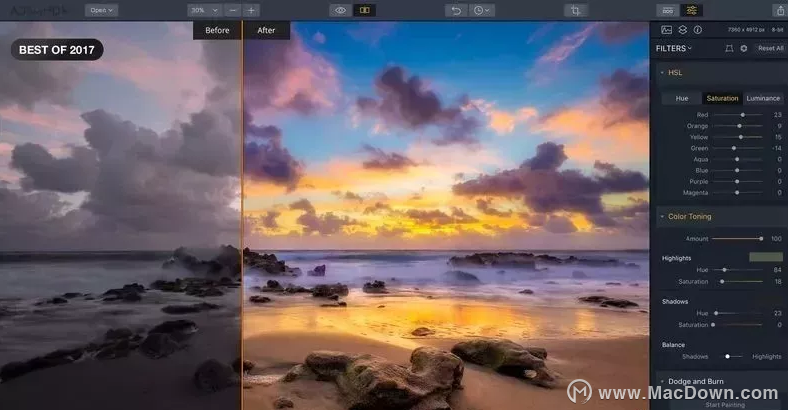This screenshot has width=788, height=410.
Task: Open the Highlights color swatch
Action: pyautogui.click(x=766, y=257)
